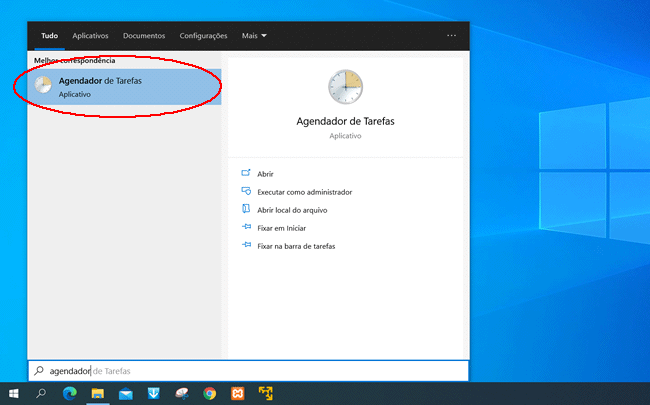Pin app with Fixar em Iniciar
The height and width of the screenshot is (405, 650).
[280, 228]
